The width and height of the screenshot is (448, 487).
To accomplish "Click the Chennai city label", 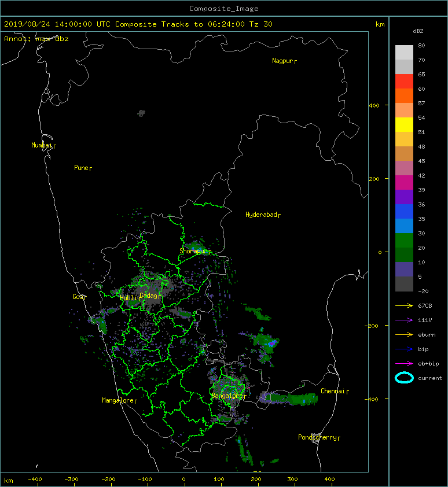I will [x=335, y=392].
